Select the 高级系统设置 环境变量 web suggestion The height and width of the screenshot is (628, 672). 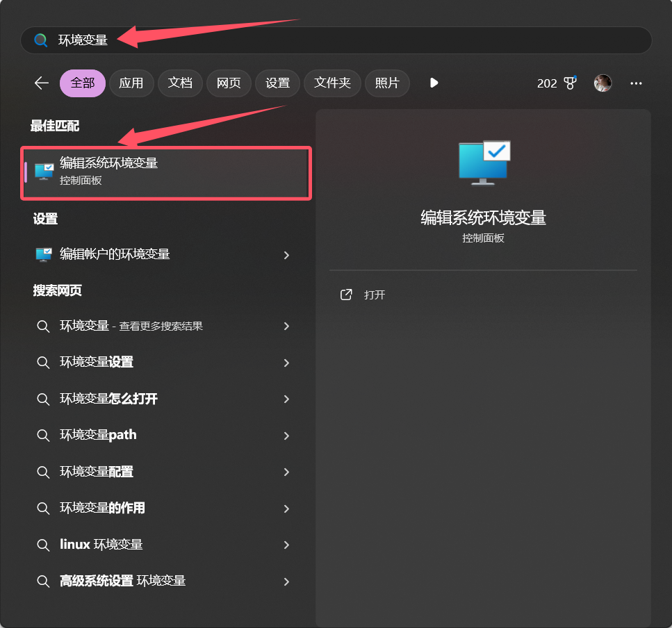point(163,581)
